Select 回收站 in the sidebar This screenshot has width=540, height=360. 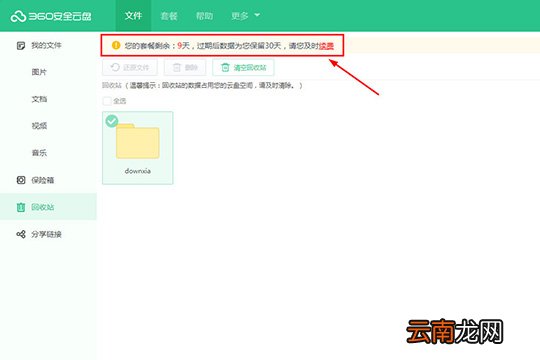point(43,207)
